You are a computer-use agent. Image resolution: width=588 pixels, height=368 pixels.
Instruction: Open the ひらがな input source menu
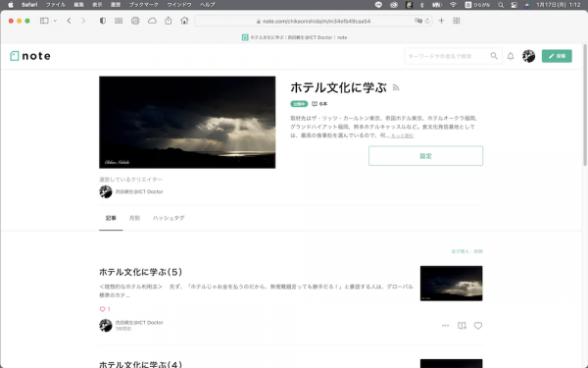point(477,5)
